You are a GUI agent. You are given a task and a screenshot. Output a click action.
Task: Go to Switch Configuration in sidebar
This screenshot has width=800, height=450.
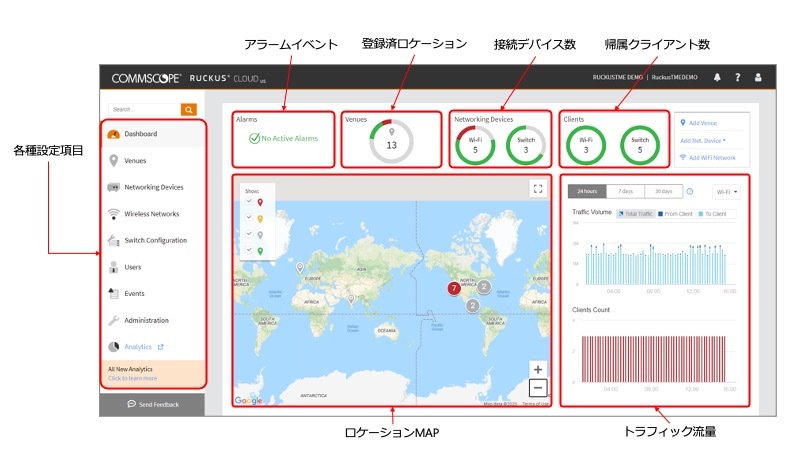[155, 240]
